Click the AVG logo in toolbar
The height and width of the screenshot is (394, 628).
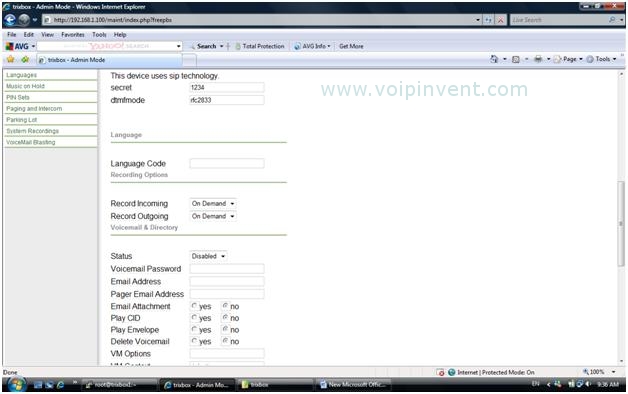point(17,46)
